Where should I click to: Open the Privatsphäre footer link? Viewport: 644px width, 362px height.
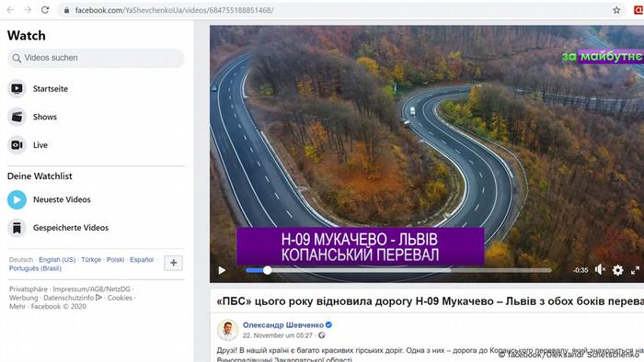click(x=29, y=289)
